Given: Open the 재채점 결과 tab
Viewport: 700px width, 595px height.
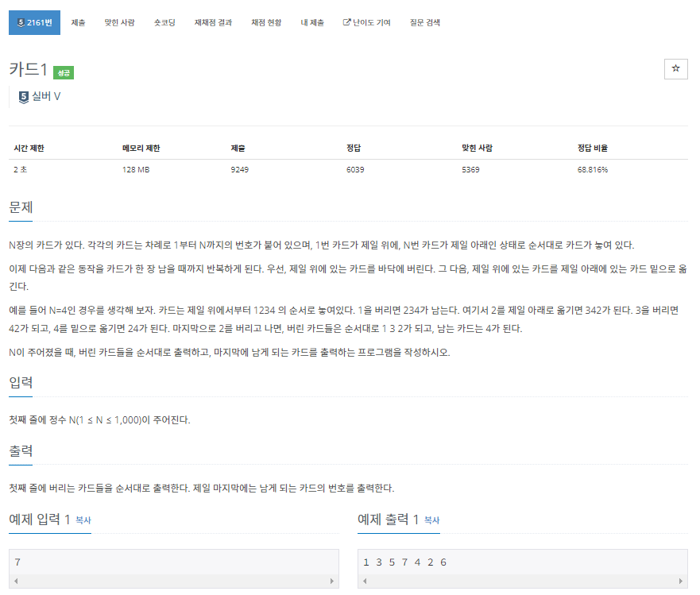Looking at the screenshot, I should coord(213,22).
